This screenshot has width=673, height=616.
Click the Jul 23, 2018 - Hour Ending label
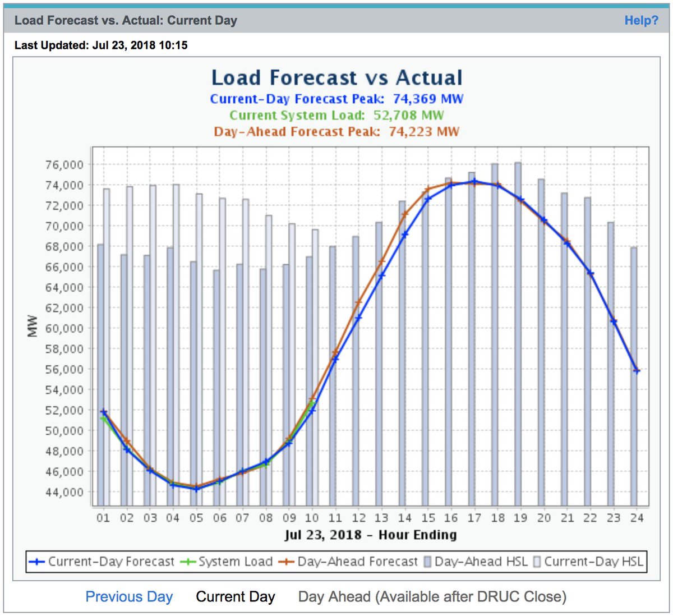click(x=370, y=535)
